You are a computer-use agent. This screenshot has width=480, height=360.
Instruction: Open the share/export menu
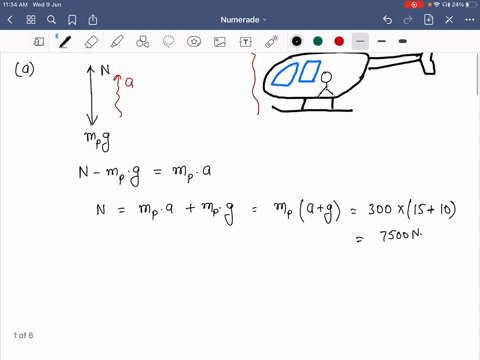point(93,20)
